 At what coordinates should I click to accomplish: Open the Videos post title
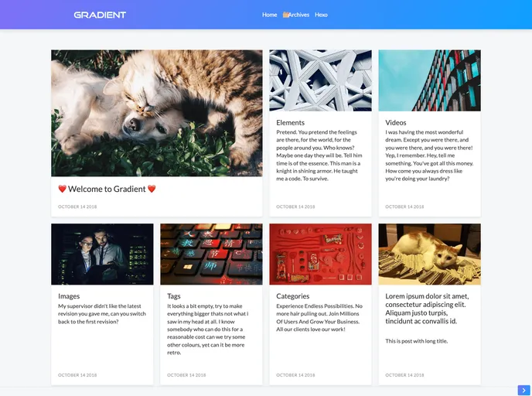coord(396,122)
